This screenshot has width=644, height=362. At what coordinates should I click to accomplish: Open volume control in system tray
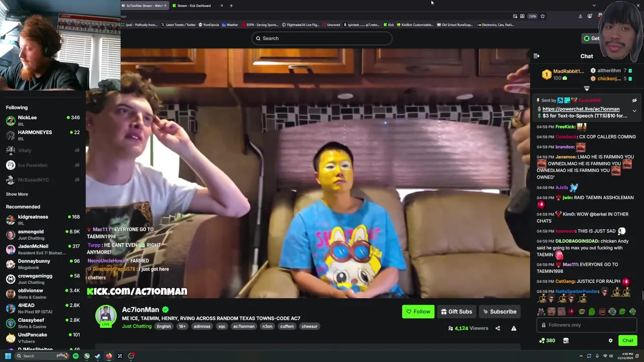pyautogui.click(x=611, y=356)
